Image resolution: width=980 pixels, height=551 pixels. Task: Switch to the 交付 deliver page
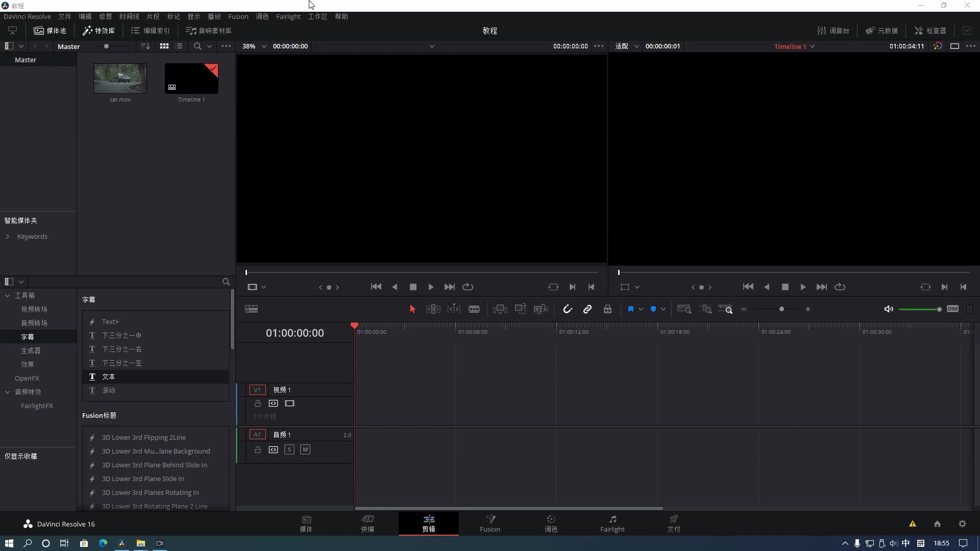point(674,524)
